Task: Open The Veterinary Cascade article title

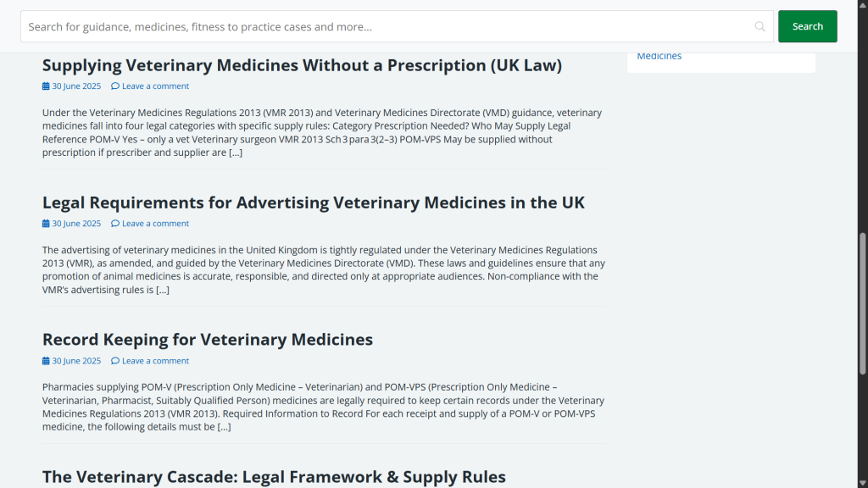Action: point(274,477)
